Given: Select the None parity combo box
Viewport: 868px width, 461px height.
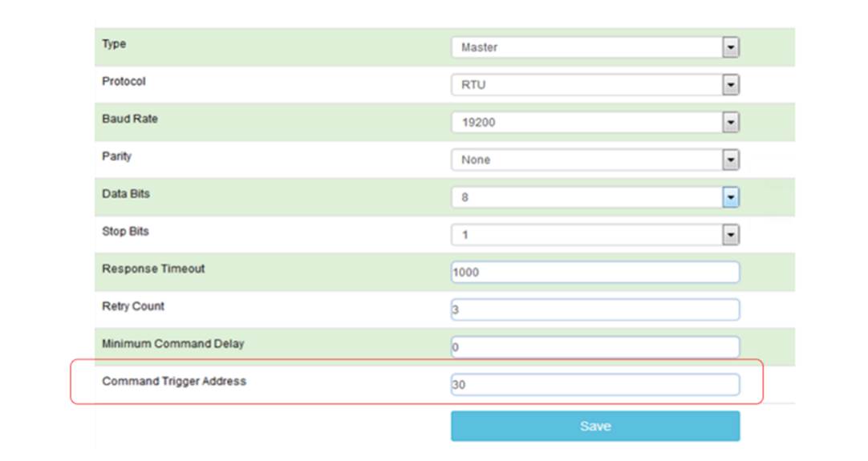Looking at the screenshot, I should tap(595, 160).
